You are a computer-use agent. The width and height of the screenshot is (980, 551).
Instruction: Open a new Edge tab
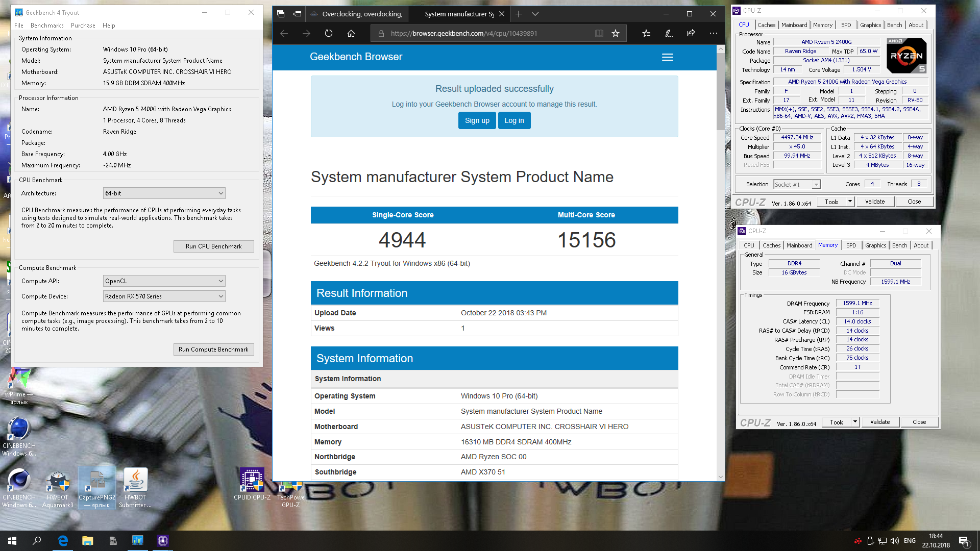coord(519,14)
